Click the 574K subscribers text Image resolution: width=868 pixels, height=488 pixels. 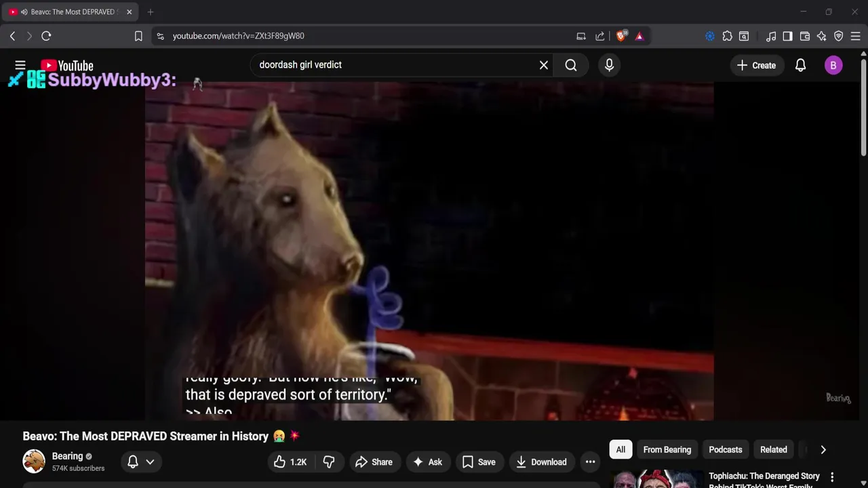click(x=78, y=468)
